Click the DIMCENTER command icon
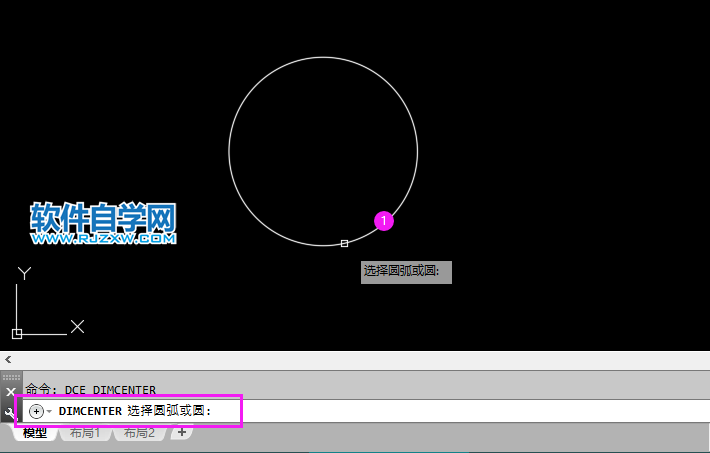 [36, 411]
